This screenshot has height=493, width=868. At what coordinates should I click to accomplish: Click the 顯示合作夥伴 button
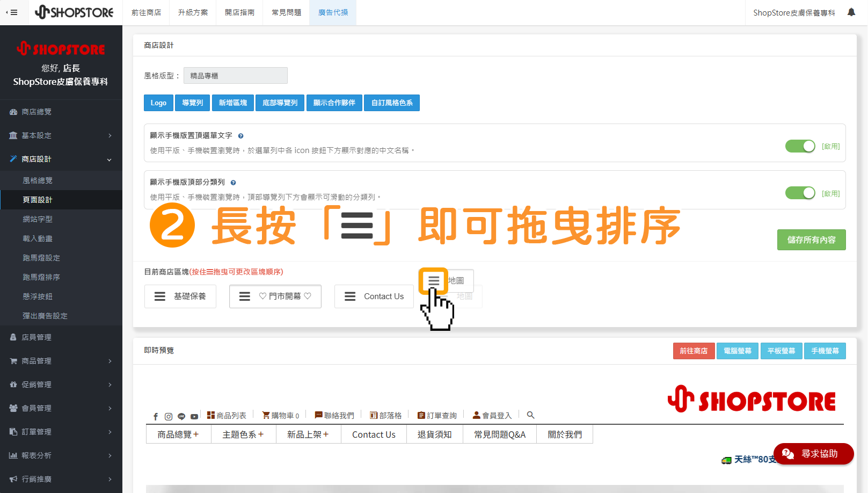point(334,103)
